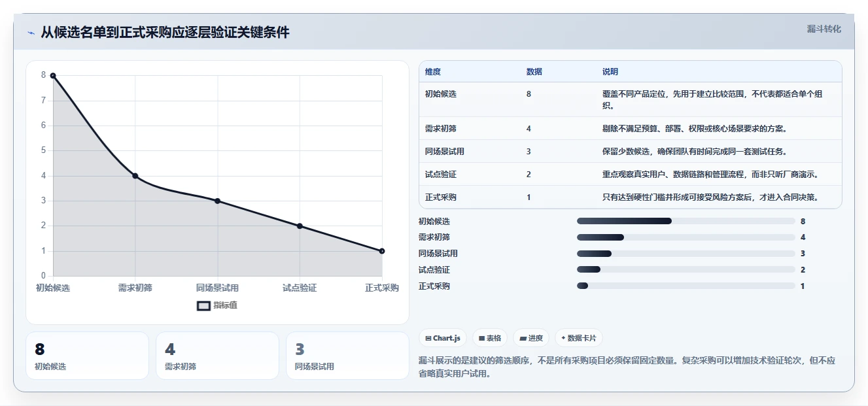Click the chart data point for 正式采购
868x406 pixels.
click(382, 251)
